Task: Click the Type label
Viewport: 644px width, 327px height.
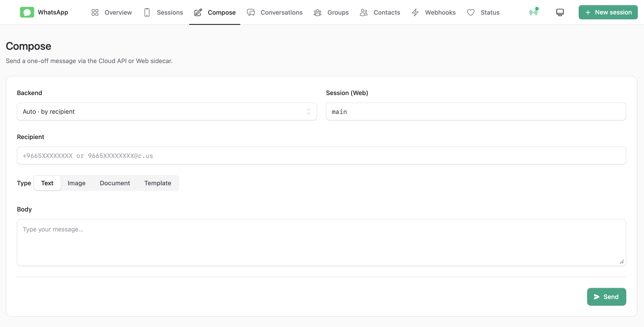Action: click(x=24, y=183)
